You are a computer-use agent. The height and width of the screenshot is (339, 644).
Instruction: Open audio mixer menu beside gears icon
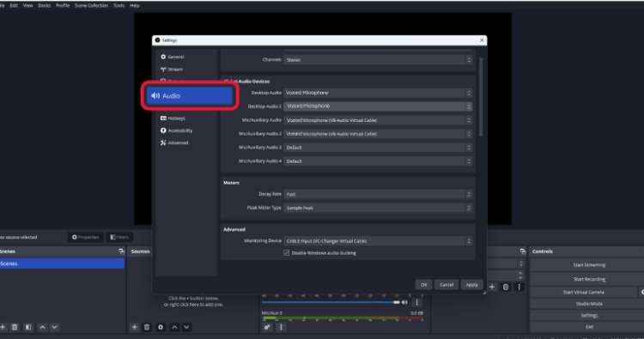pyautogui.click(x=281, y=327)
